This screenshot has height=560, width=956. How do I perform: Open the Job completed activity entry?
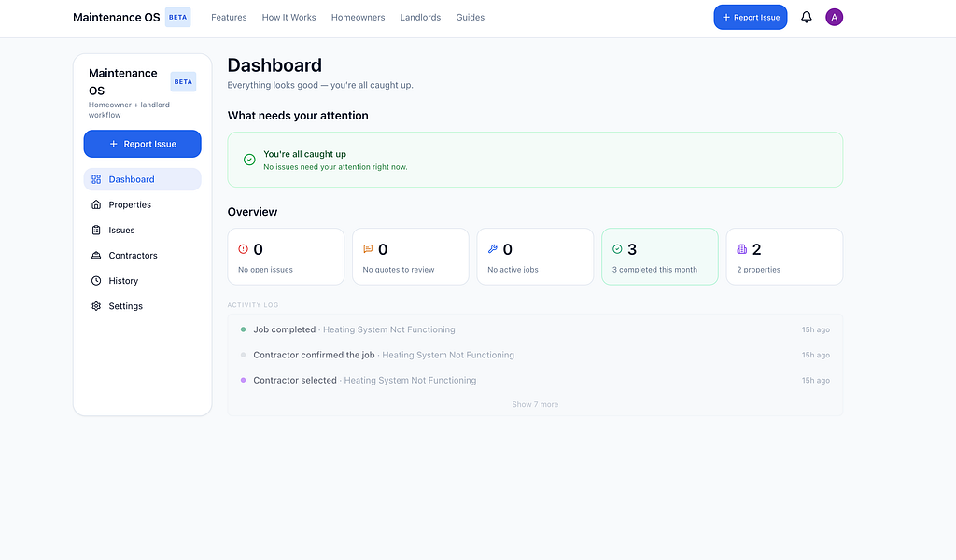coord(535,329)
